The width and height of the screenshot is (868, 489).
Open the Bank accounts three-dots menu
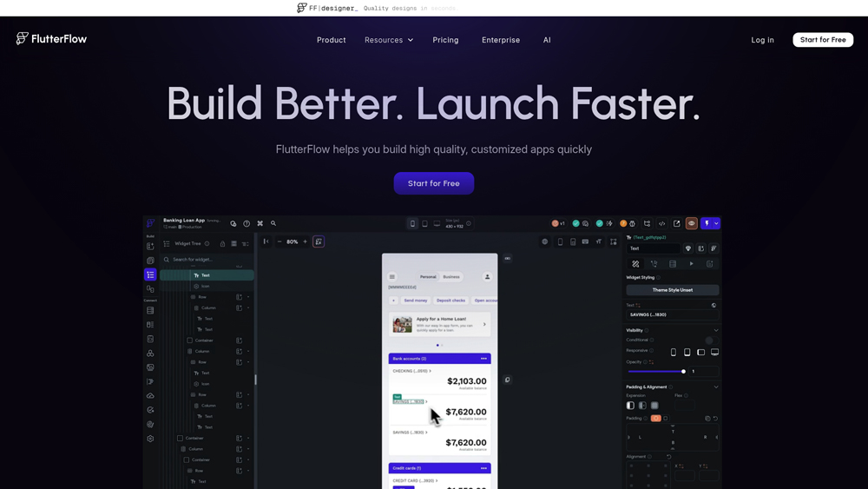(x=483, y=359)
